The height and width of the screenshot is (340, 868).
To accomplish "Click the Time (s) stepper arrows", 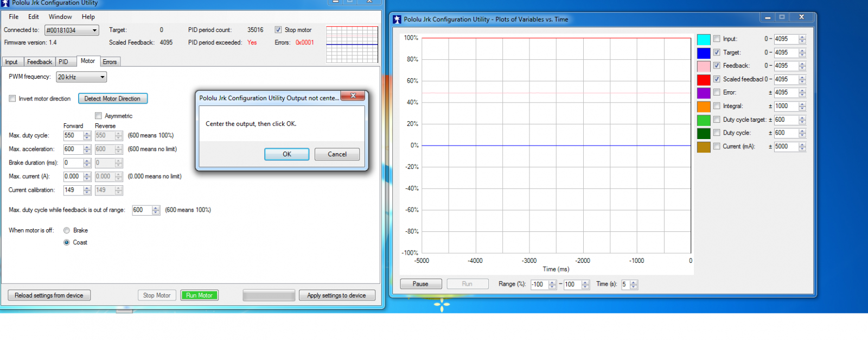I will pos(634,285).
